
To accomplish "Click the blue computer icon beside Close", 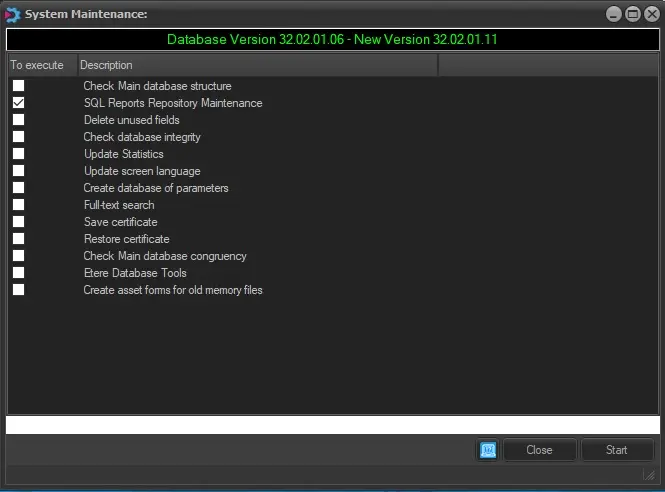I will pos(488,450).
